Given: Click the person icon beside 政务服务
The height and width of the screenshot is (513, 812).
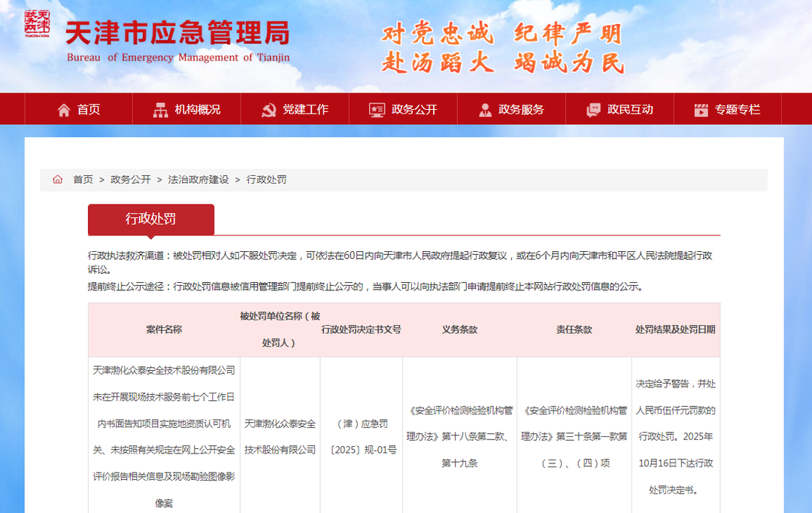Looking at the screenshot, I should coord(485,110).
